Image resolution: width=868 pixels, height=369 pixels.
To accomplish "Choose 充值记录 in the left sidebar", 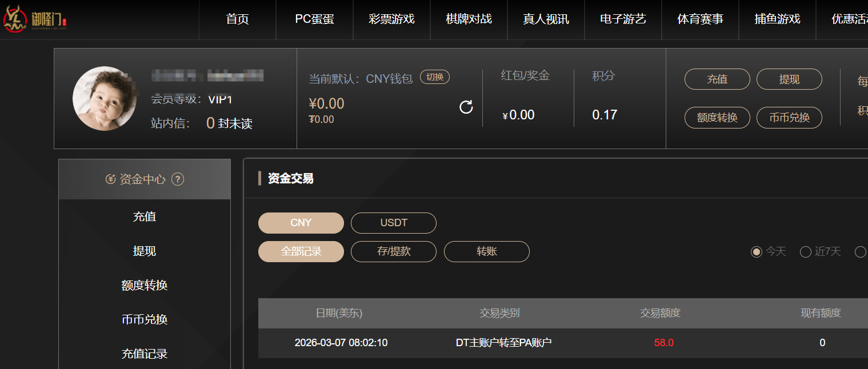I will [145, 354].
